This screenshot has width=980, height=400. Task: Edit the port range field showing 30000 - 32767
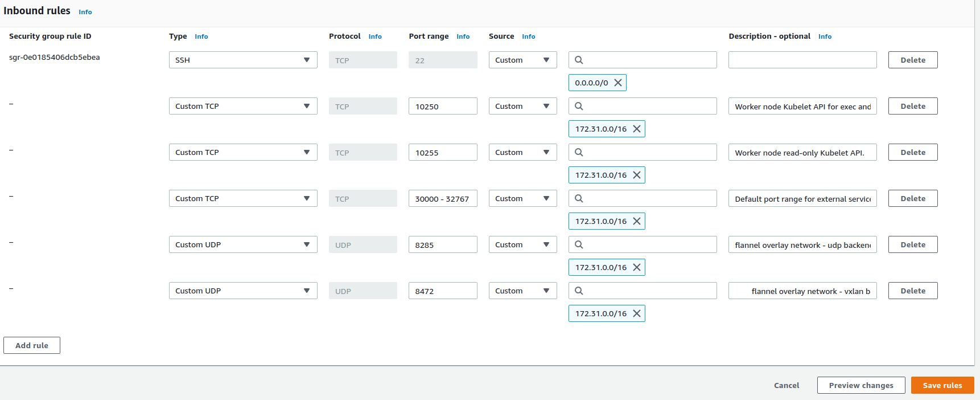click(443, 198)
